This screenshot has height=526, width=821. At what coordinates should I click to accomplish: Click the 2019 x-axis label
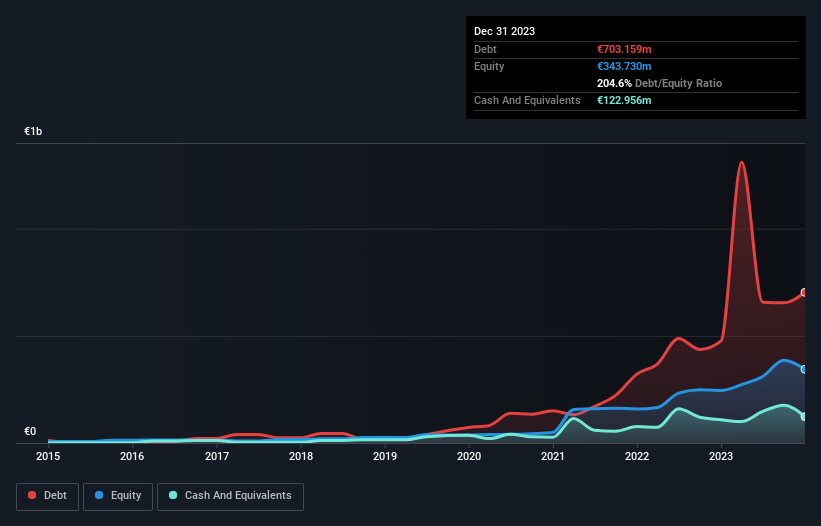385,456
